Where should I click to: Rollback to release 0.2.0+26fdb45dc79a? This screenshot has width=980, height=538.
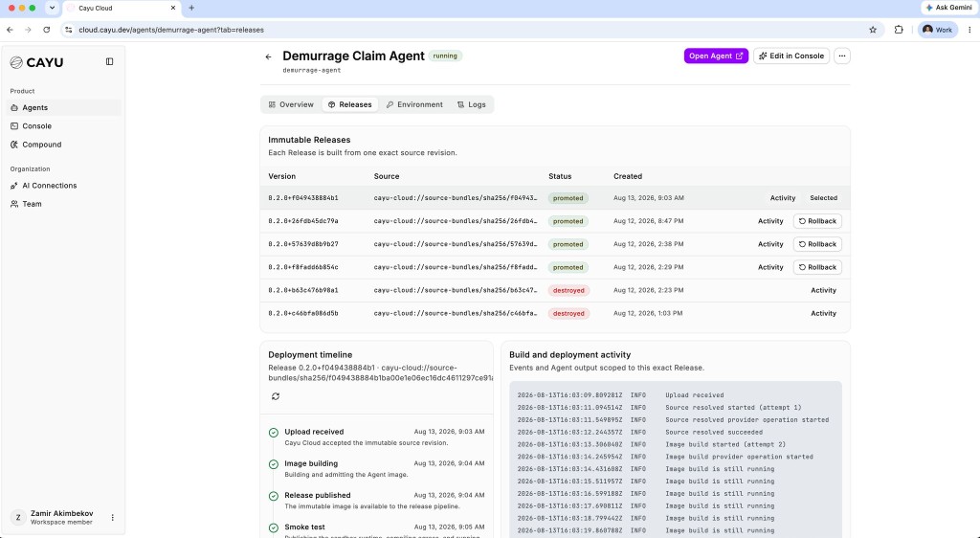click(x=817, y=221)
